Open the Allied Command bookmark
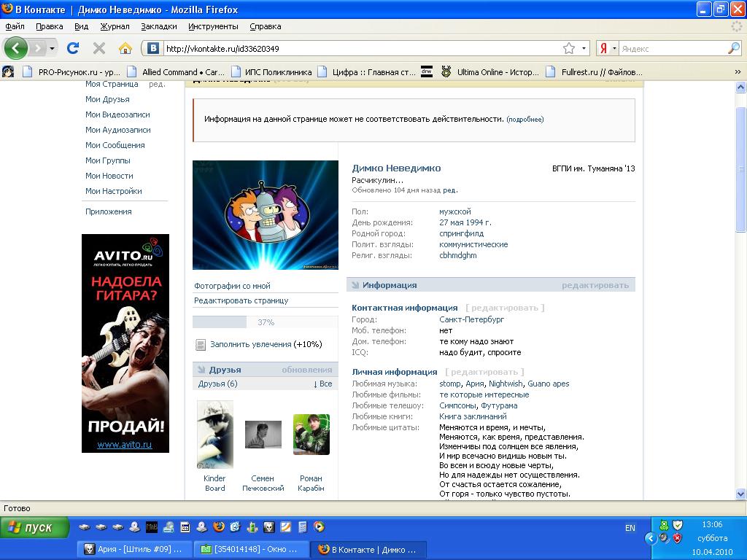This screenshot has width=747, height=560. pos(176,72)
